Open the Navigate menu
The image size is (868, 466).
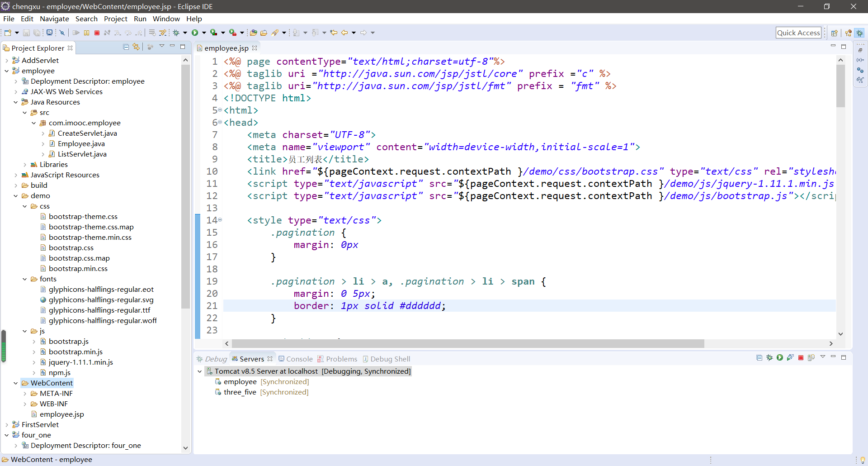click(54, 19)
